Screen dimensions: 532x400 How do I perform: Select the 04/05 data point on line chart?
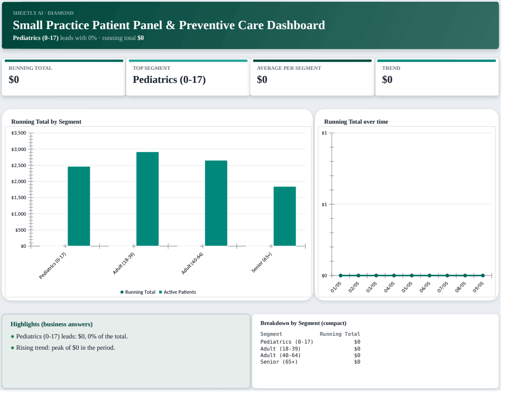(x=394, y=275)
